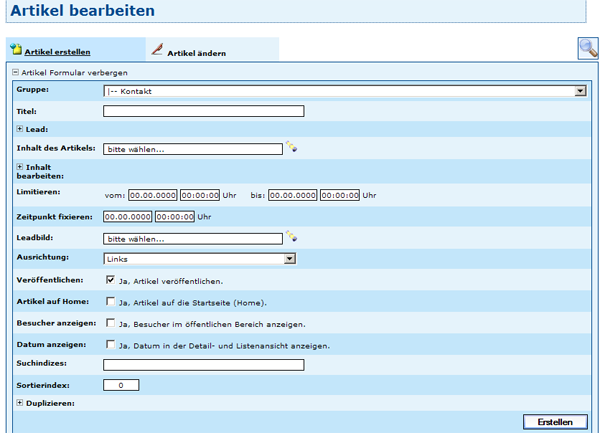
Task: Click the Artikel erstellen tab icon
Action: 16,50
